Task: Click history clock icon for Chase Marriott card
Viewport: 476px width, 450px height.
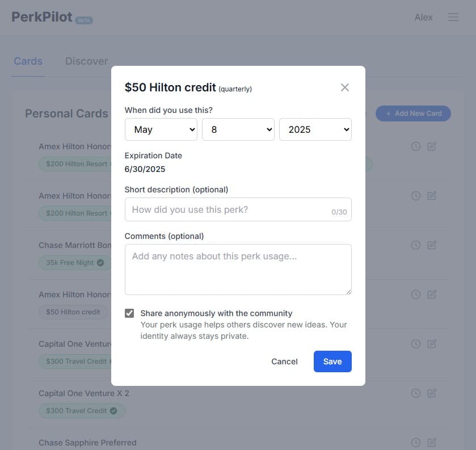Action: click(416, 245)
